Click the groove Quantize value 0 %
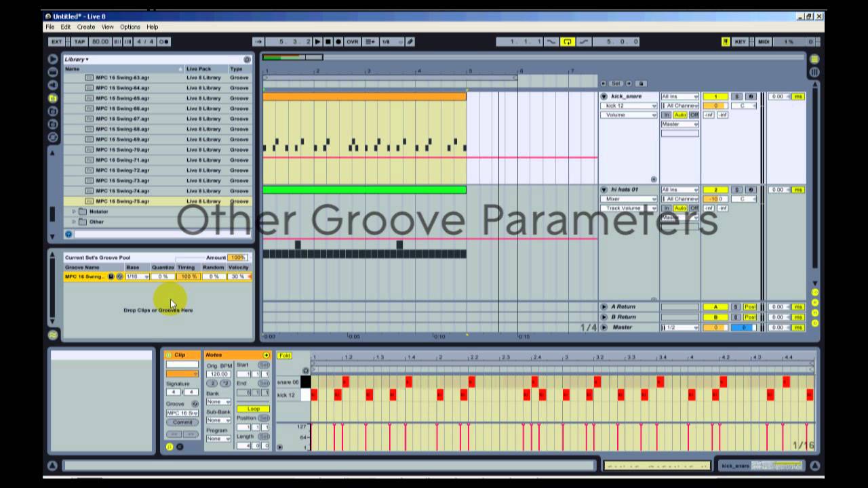The image size is (868, 488). (163, 277)
